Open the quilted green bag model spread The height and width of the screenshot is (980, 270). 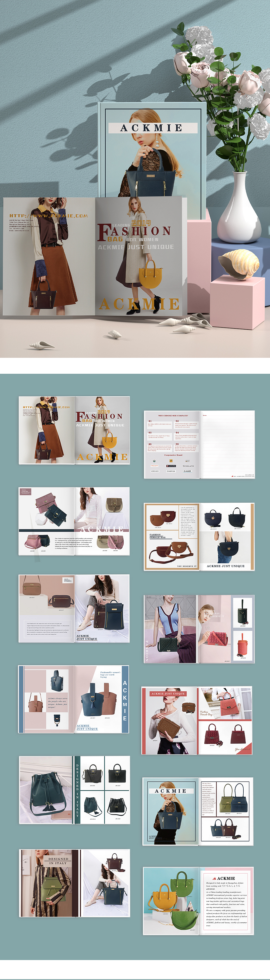199,629
